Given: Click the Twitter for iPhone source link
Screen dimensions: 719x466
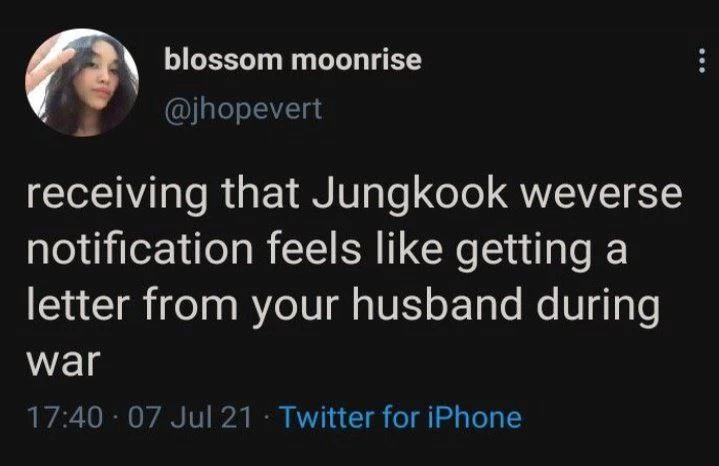Looking at the screenshot, I should pos(400,417).
